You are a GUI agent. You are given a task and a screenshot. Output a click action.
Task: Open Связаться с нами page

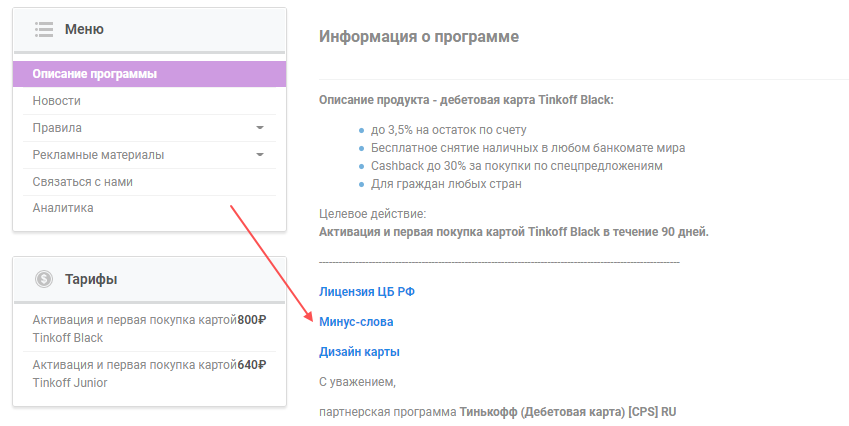82,182
